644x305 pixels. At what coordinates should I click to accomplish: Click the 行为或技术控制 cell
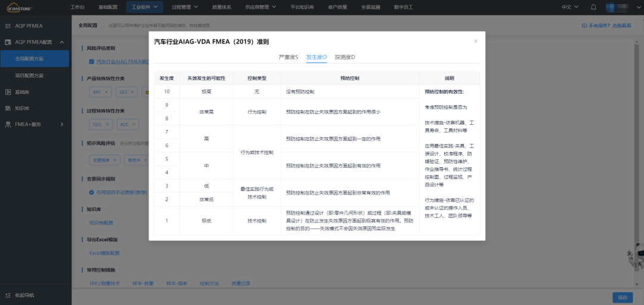pyautogui.click(x=257, y=152)
